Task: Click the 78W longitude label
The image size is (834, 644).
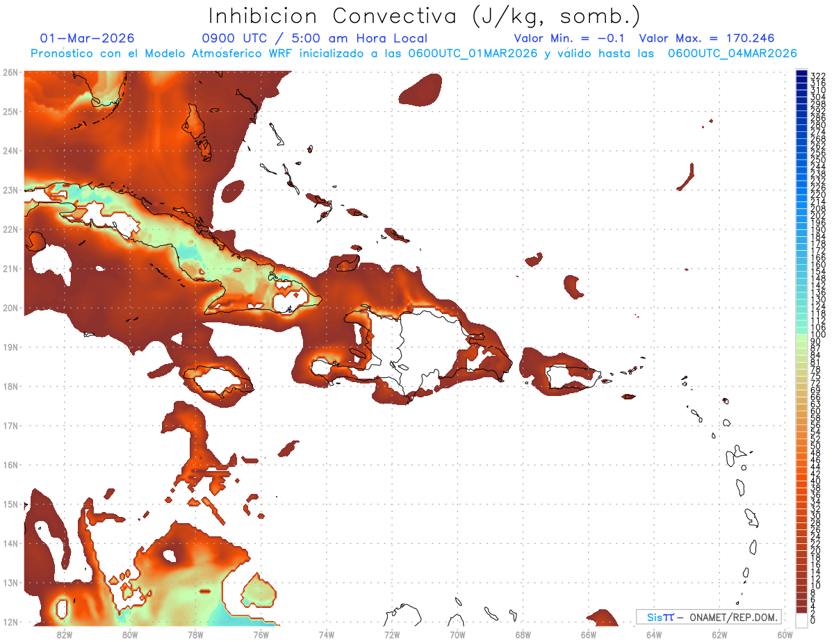Action: pos(195,634)
